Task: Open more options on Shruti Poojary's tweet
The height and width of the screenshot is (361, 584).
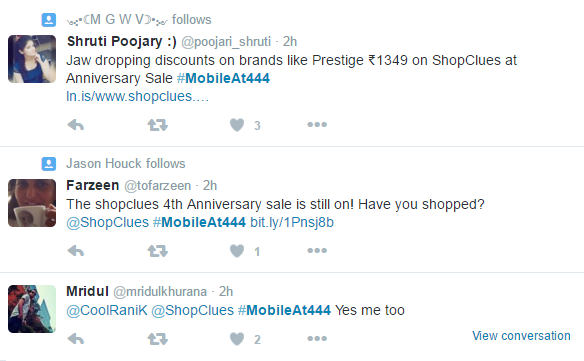Action: point(317,124)
